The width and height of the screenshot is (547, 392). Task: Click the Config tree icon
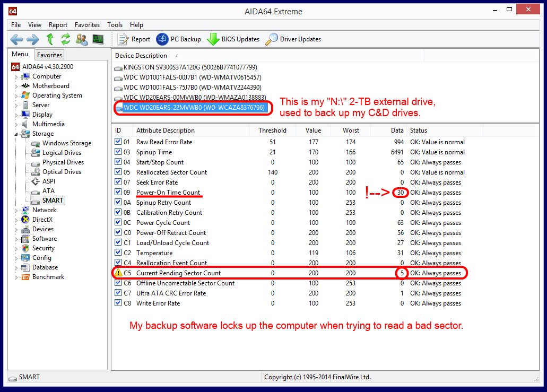(x=25, y=258)
